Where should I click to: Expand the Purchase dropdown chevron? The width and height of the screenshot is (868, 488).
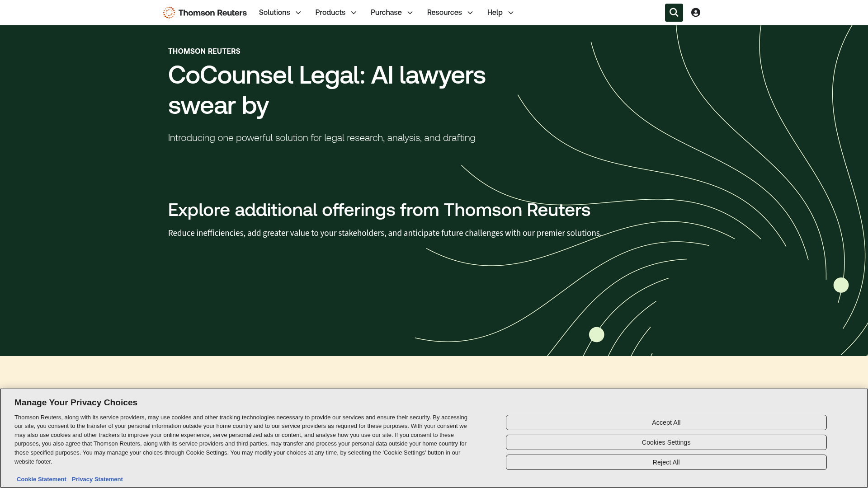(410, 13)
